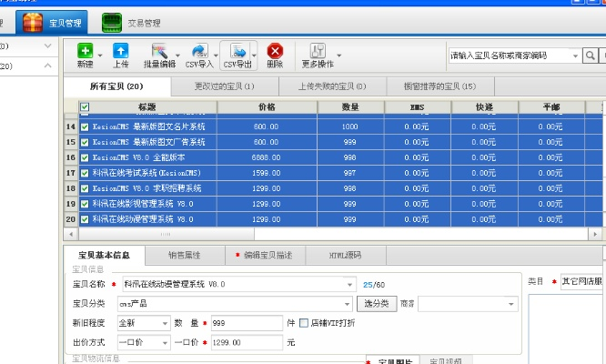
Task: Open the 上传失败的宝贝 tab
Action: click(332, 86)
